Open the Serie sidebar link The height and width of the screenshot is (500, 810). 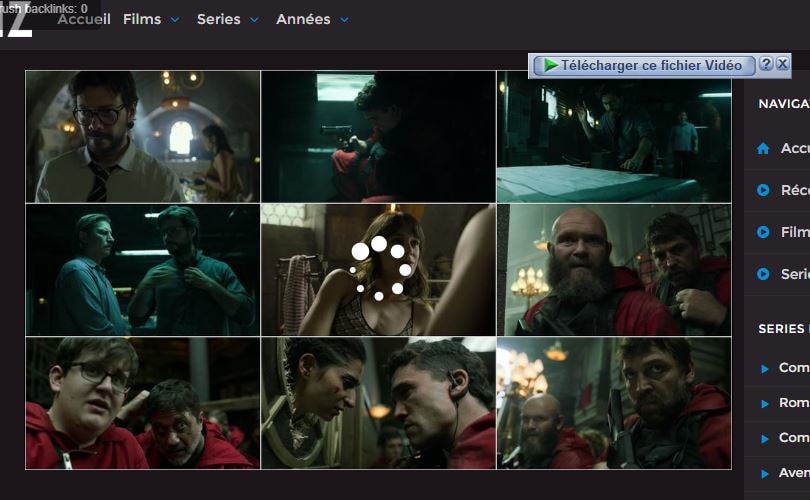795,274
